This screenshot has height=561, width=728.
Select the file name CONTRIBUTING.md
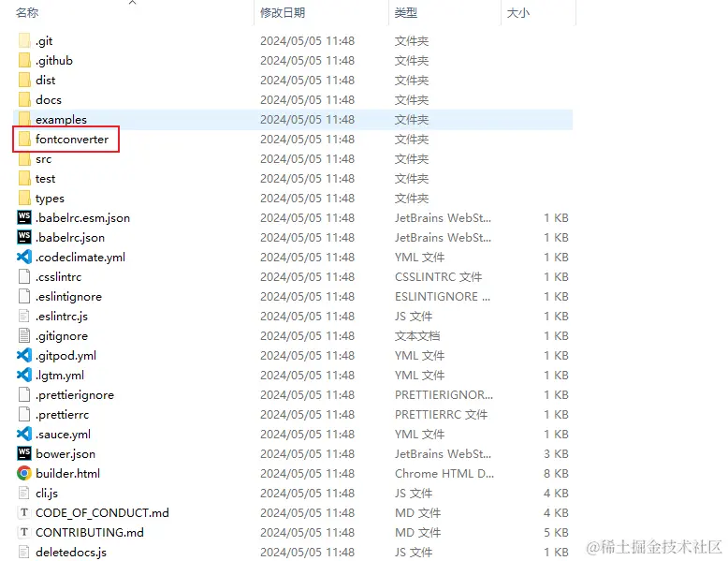click(x=90, y=532)
